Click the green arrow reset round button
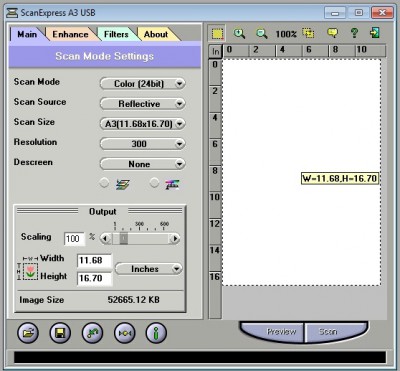This screenshot has width=400, height=371. pos(92,333)
